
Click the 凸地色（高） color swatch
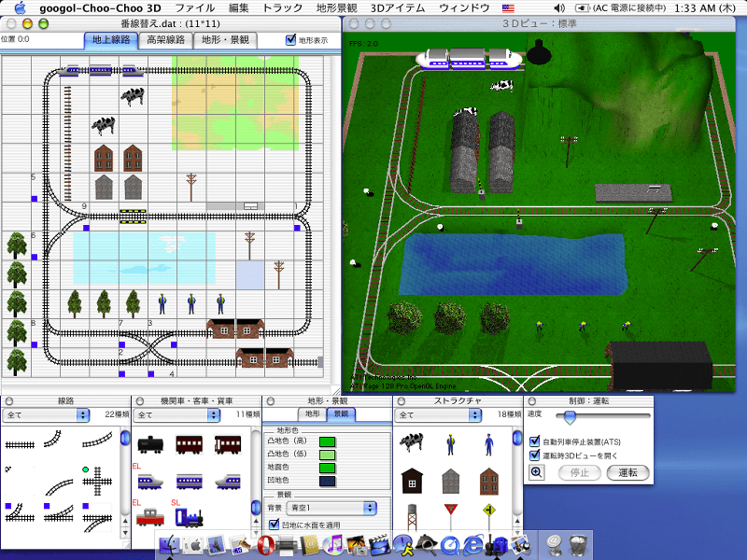point(328,441)
